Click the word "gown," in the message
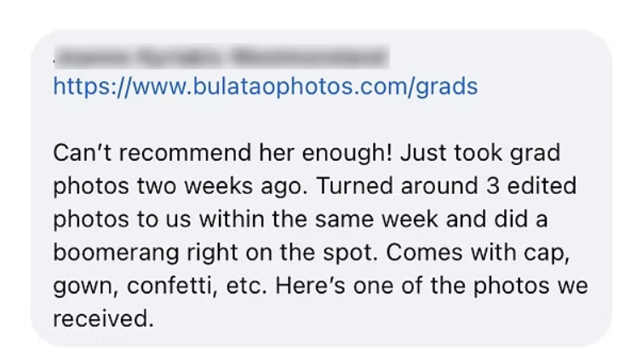This screenshot has width=625, height=364. pos(86,287)
